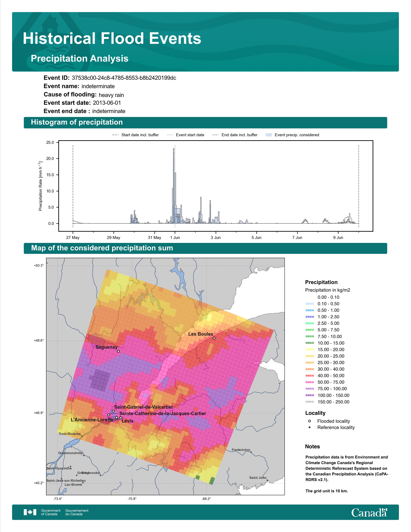Click the Event precip. considered legend patch

[x=269, y=135]
